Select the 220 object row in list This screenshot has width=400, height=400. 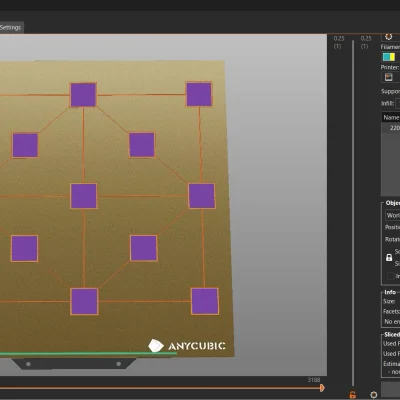point(391,128)
